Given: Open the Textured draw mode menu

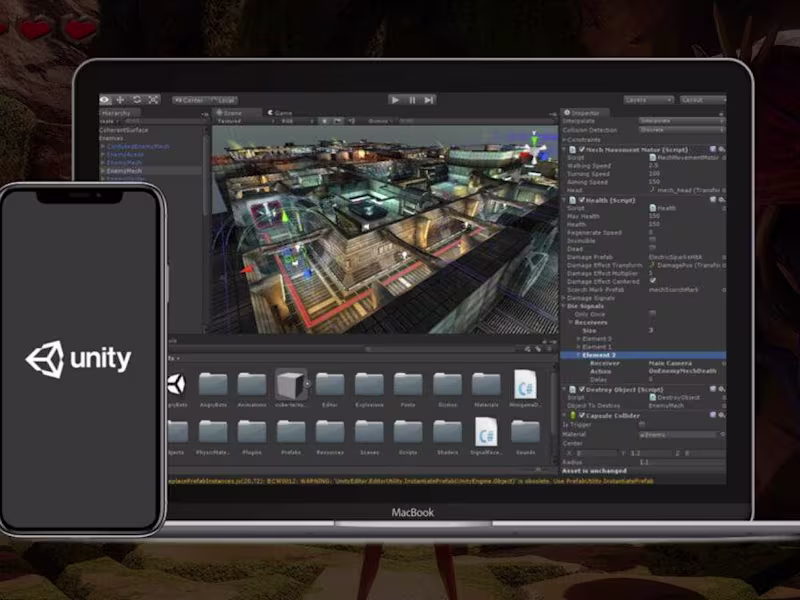Looking at the screenshot, I should (x=245, y=121).
